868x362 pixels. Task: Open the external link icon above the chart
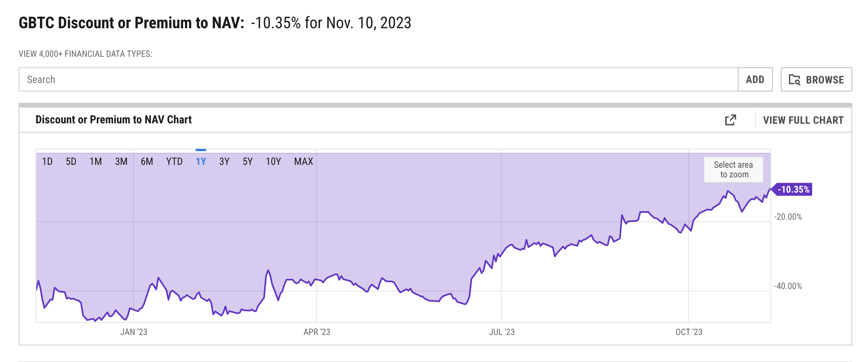(731, 120)
